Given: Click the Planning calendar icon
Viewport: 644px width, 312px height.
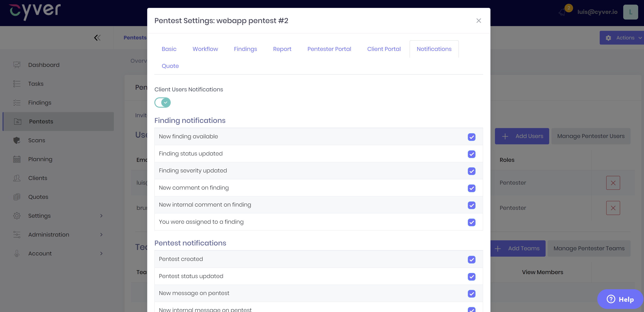Looking at the screenshot, I should click(17, 159).
